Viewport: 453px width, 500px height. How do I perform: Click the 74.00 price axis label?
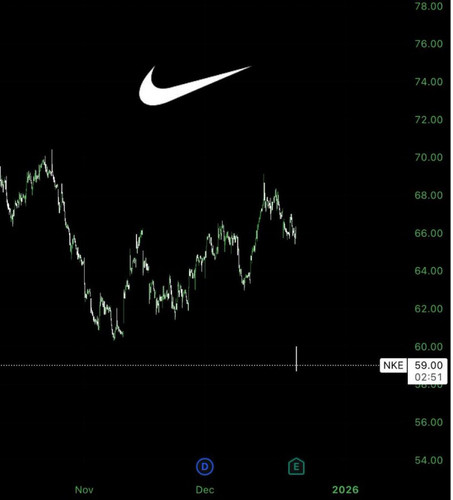pyautogui.click(x=429, y=82)
